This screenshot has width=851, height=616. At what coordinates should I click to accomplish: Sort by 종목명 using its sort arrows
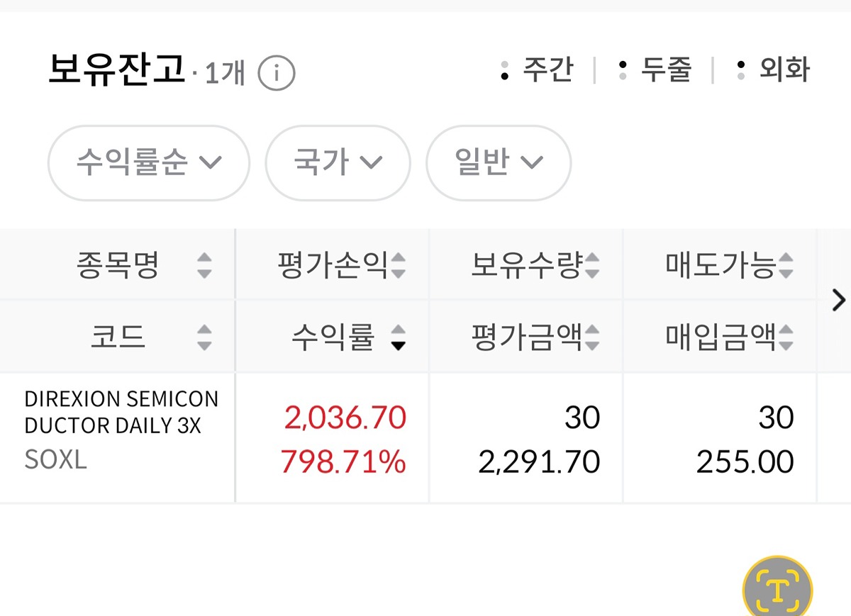tap(204, 266)
